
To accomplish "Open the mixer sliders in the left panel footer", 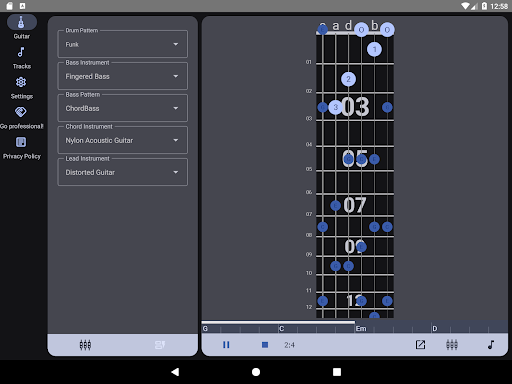I will (x=85, y=345).
